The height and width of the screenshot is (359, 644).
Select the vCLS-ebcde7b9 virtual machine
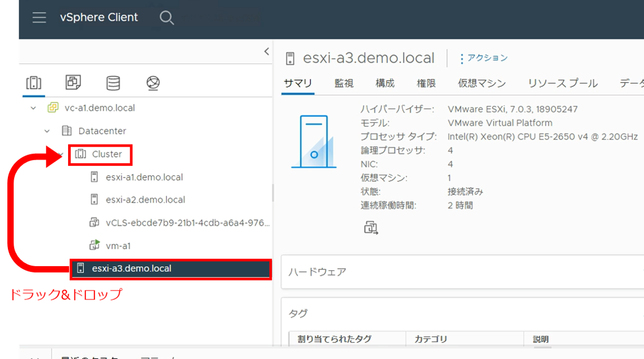point(188,223)
